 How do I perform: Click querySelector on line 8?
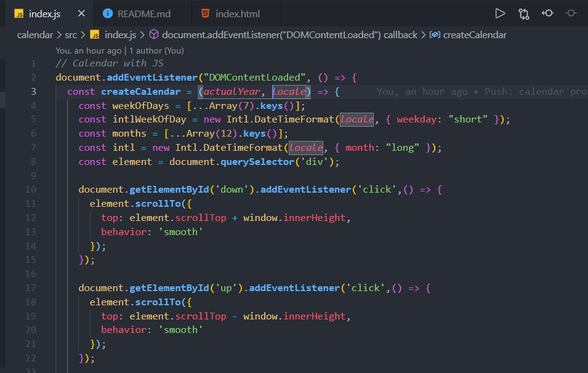click(x=257, y=161)
